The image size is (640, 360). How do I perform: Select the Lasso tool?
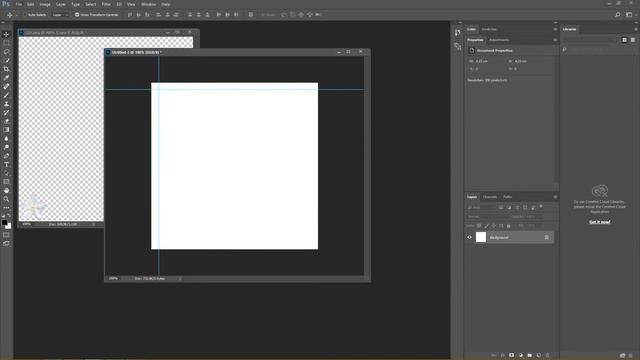click(6, 52)
